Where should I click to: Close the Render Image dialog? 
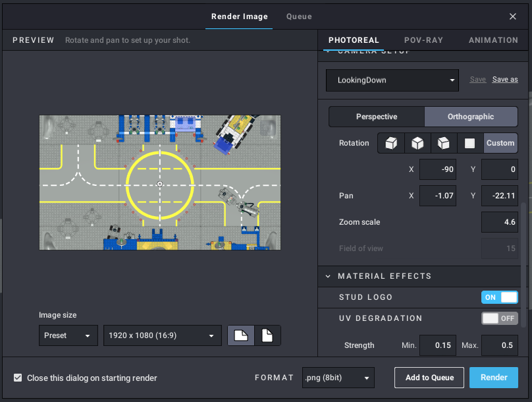tap(513, 16)
